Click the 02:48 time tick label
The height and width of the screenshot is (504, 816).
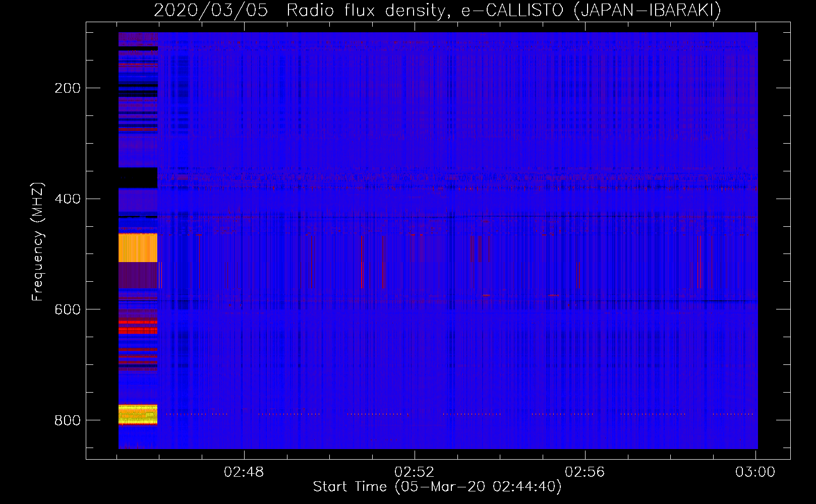pyautogui.click(x=244, y=472)
